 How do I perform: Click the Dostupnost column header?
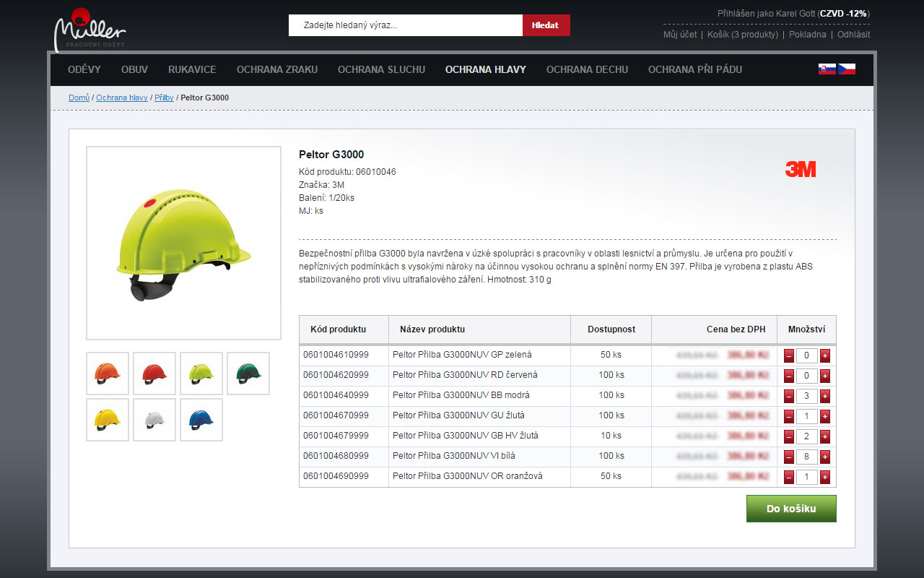click(611, 329)
